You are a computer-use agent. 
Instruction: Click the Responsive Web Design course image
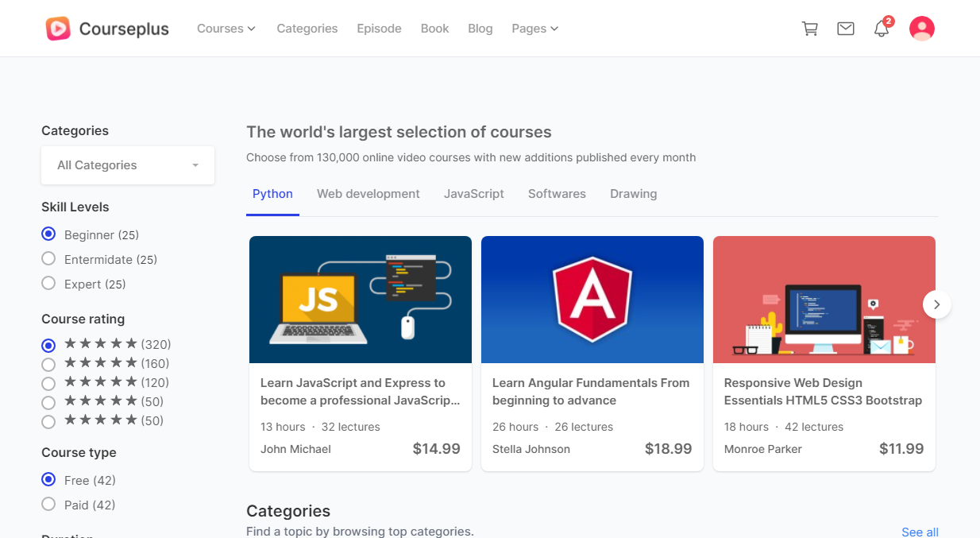tap(824, 300)
